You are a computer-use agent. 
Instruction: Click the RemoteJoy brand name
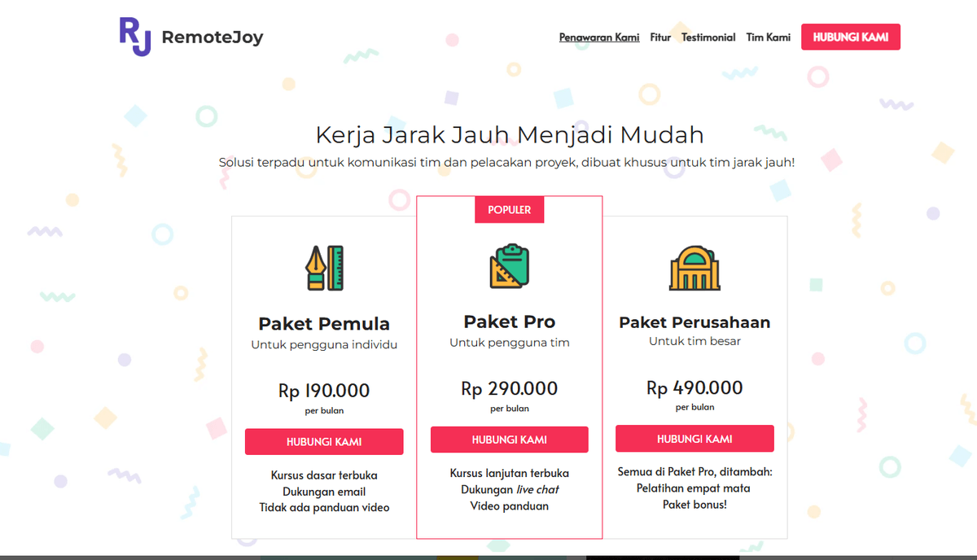coord(212,37)
